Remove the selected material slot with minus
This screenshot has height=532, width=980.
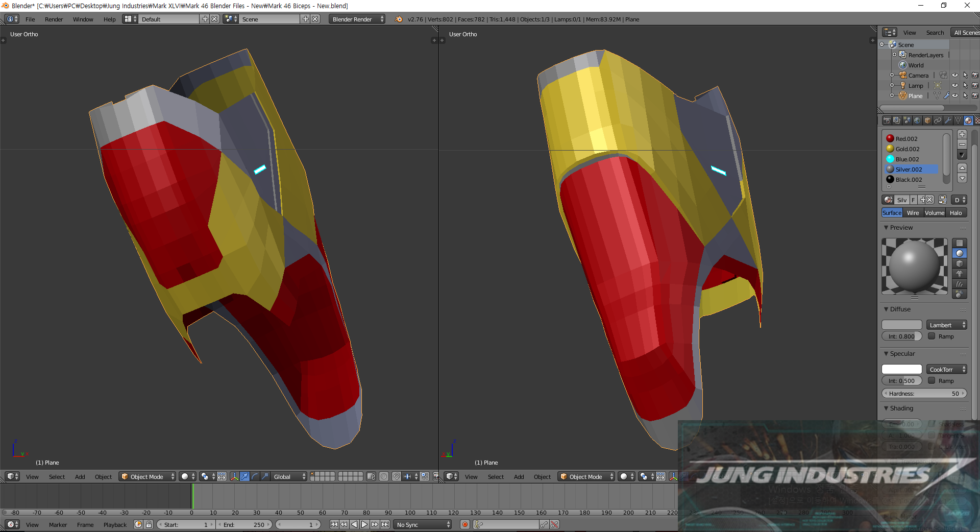click(x=962, y=144)
